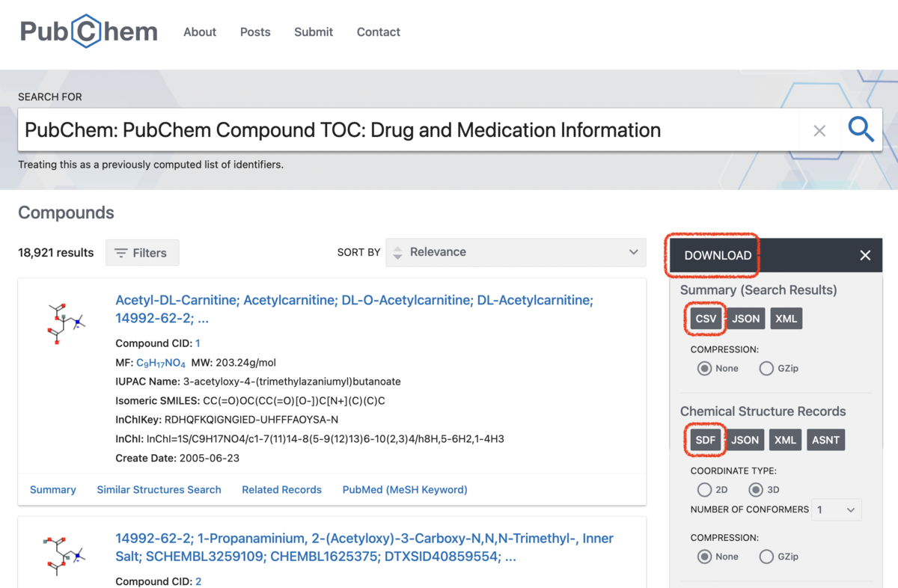898x588 pixels.
Task: Download the summary as JSON
Action: 745,319
